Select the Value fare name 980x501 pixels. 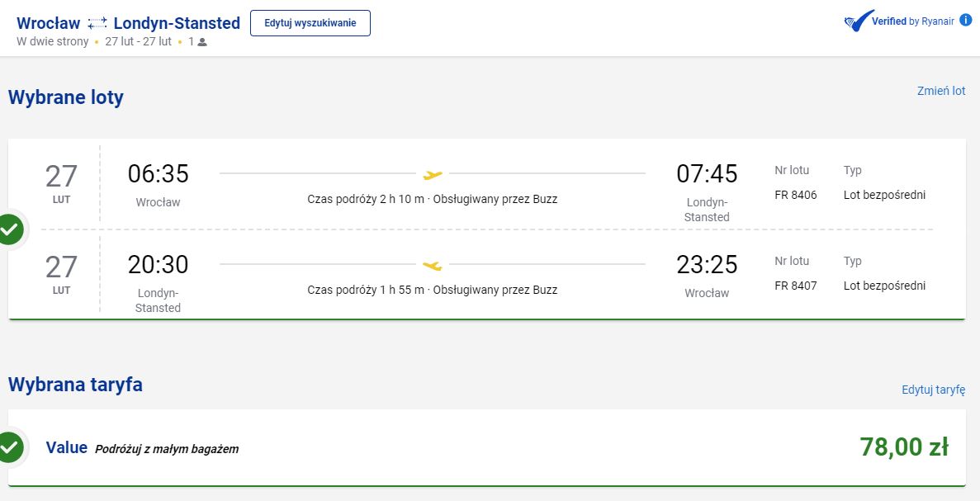[x=66, y=448]
